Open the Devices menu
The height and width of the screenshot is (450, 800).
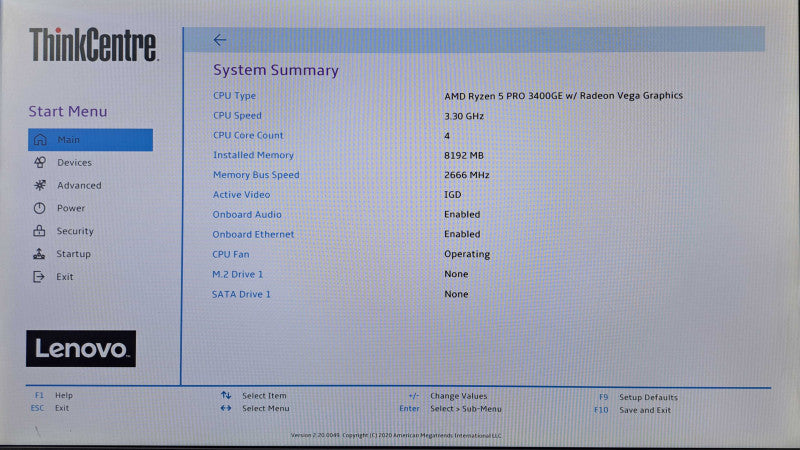point(74,162)
